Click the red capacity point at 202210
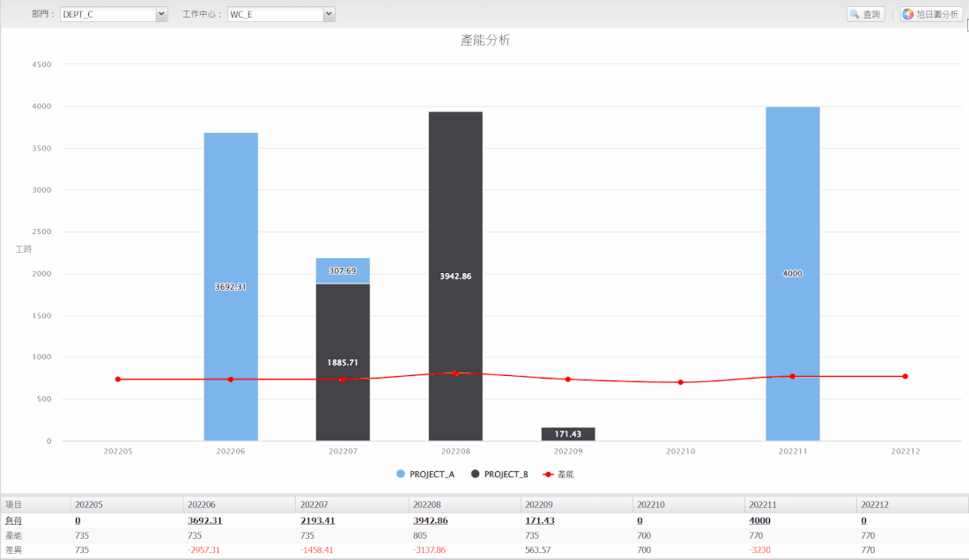This screenshot has width=969, height=560. pos(680,382)
